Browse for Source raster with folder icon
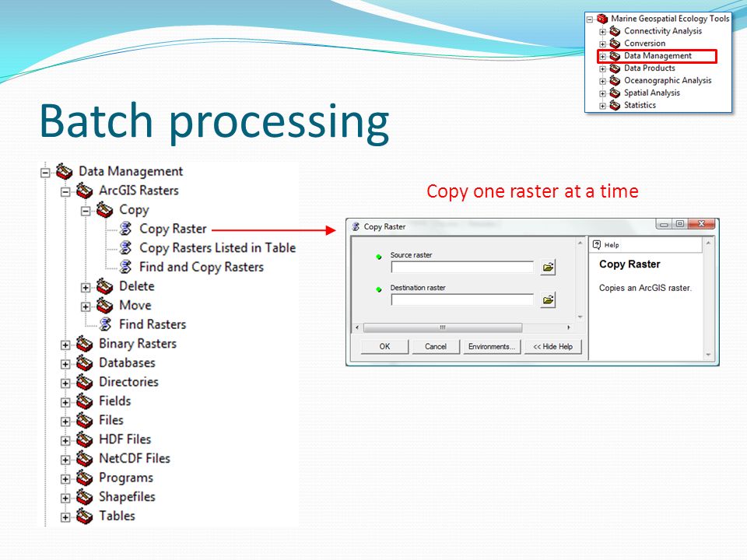The width and height of the screenshot is (747, 560). [549, 267]
